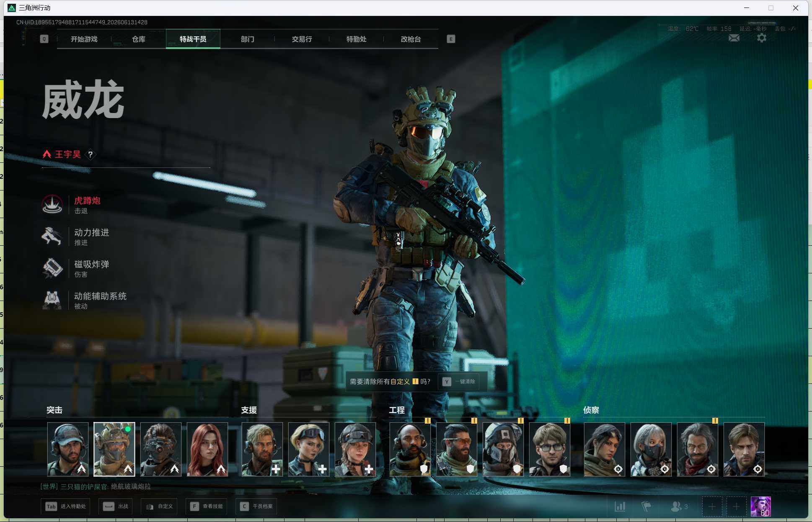This screenshot has width=812, height=522.
Task: Click the E next-tab key icon
Action: 451,39
